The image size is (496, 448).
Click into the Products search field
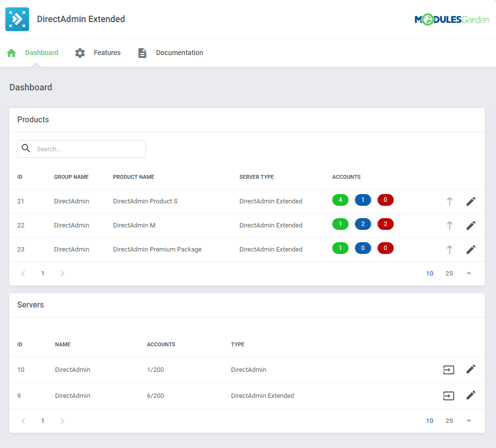(x=82, y=149)
